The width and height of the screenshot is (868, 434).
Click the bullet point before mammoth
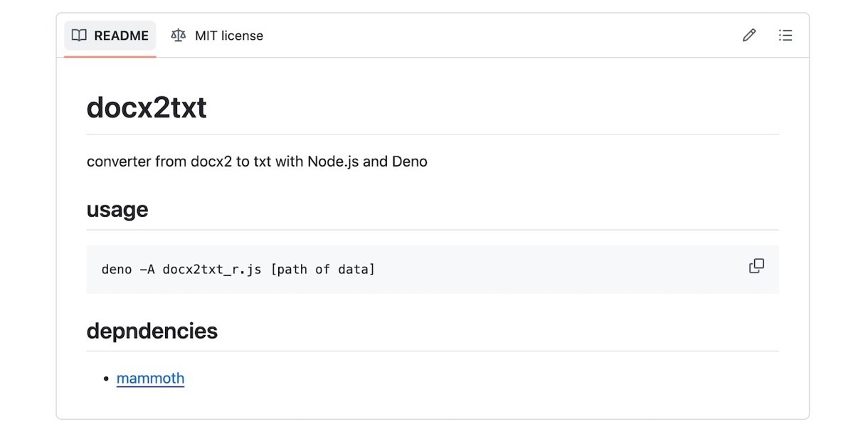[x=106, y=379]
